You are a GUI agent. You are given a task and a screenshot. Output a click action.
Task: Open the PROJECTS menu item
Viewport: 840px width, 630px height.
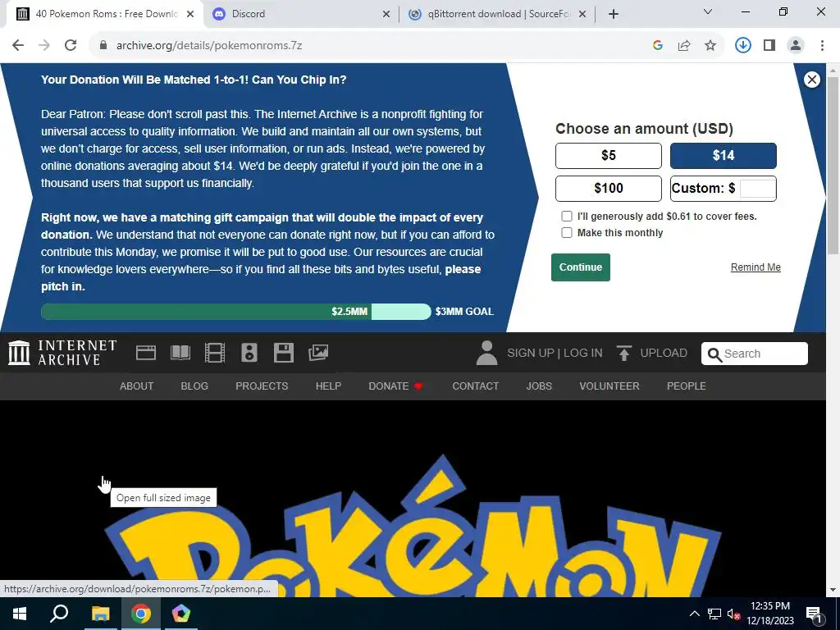tap(262, 386)
